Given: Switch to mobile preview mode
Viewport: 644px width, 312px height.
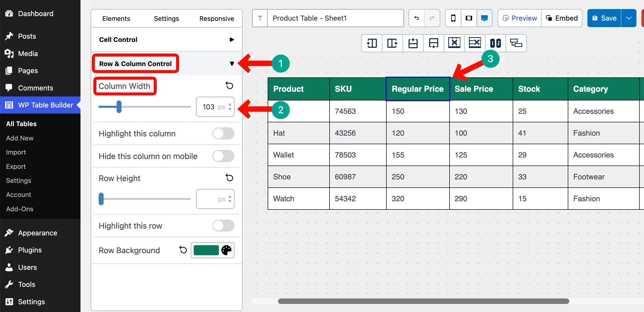Looking at the screenshot, I should click(453, 18).
